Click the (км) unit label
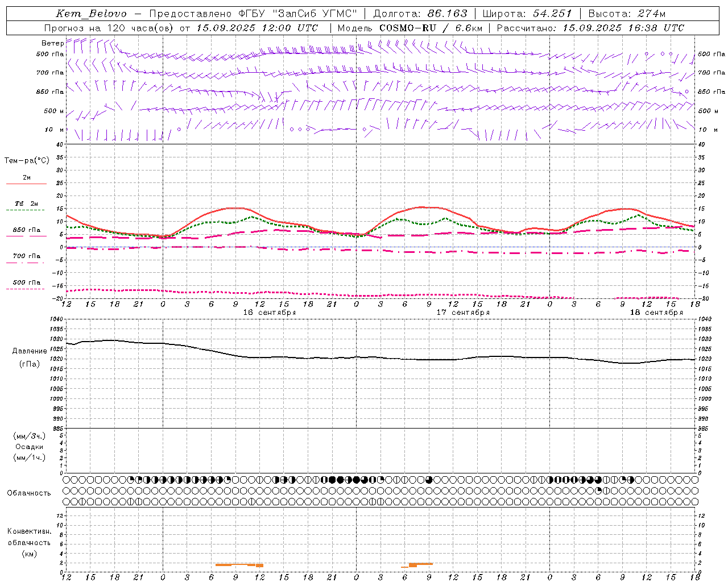This screenshot has height=582, width=728. tap(29, 554)
